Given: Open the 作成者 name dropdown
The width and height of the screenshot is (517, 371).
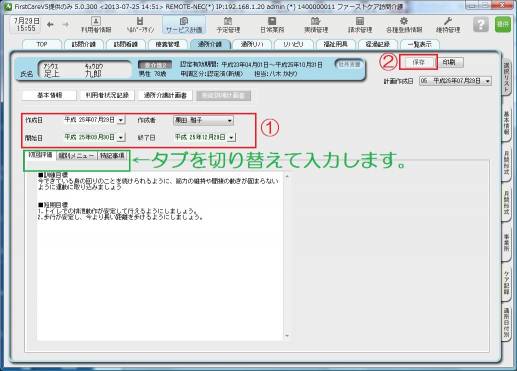Looking at the screenshot, I should coord(203,120).
